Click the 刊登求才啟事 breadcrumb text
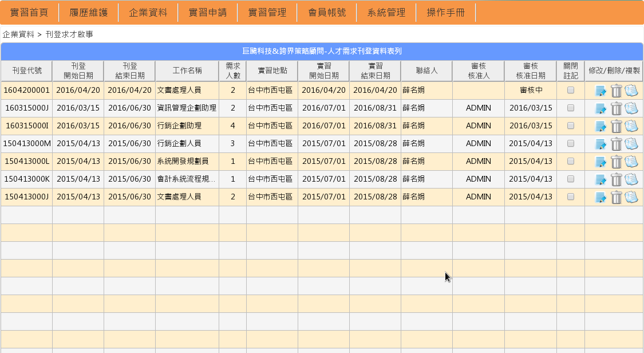Viewport: 644px width, 353px height. click(69, 34)
